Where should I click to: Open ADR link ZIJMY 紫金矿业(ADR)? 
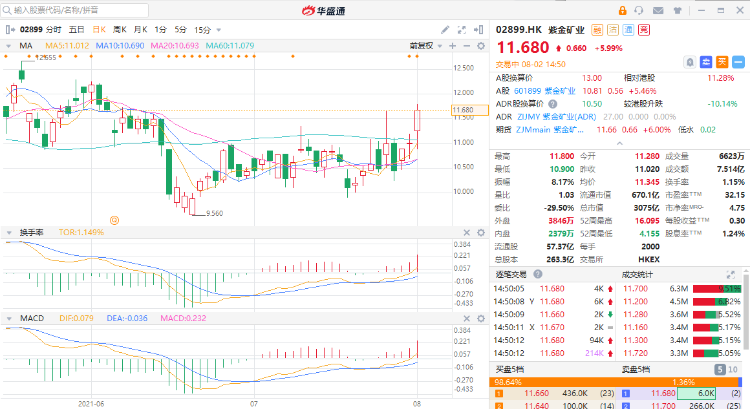click(x=557, y=117)
